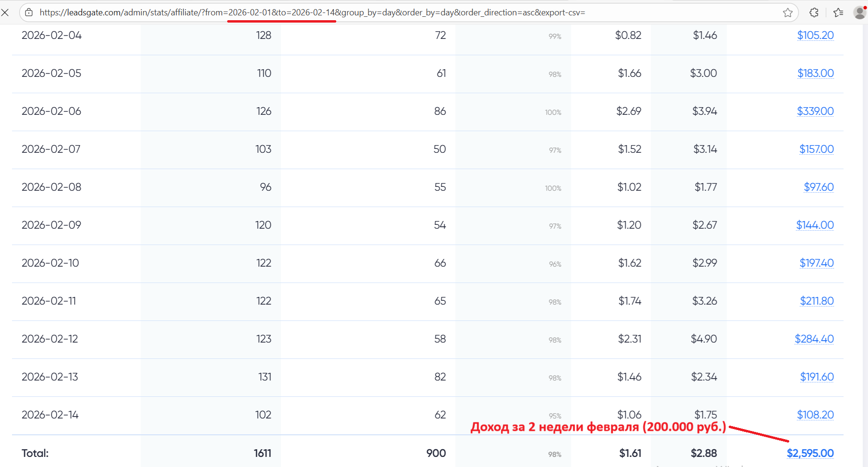Image resolution: width=868 pixels, height=467 pixels.
Task: Open the $2,595.00 total earnings link
Action: click(810, 454)
